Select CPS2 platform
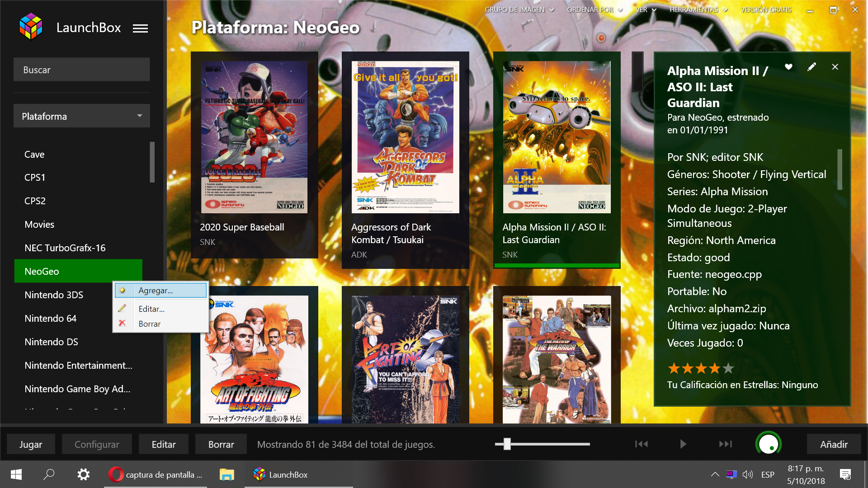Image resolution: width=868 pixels, height=488 pixels. pyautogui.click(x=78, y=201)
